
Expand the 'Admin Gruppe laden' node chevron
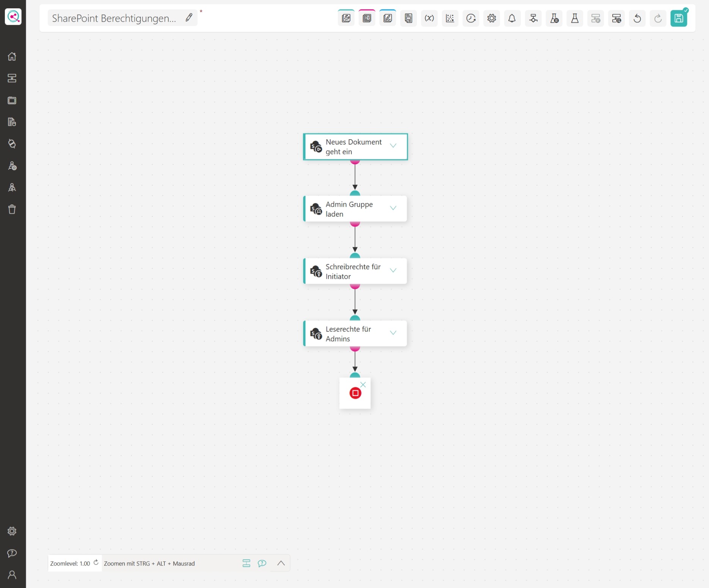393,208
